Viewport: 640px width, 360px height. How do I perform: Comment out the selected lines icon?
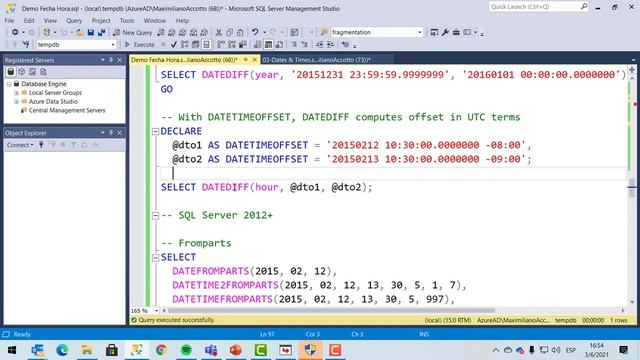[294, 44]
